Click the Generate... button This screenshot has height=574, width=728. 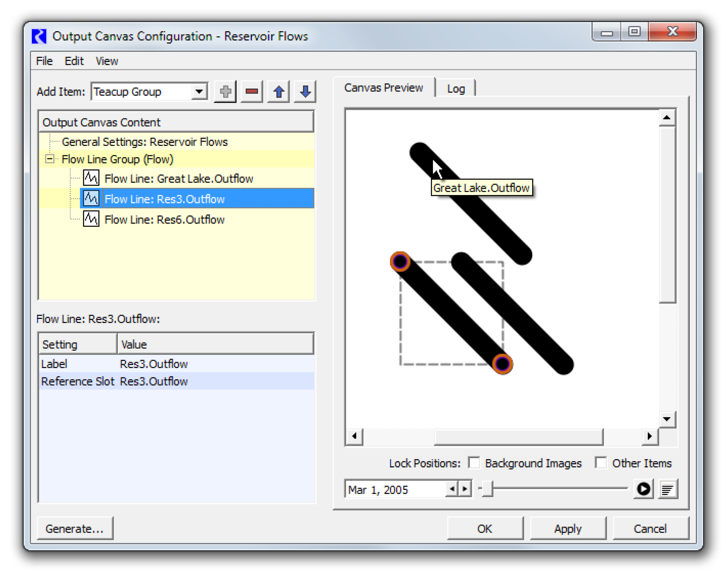(75, 528)
